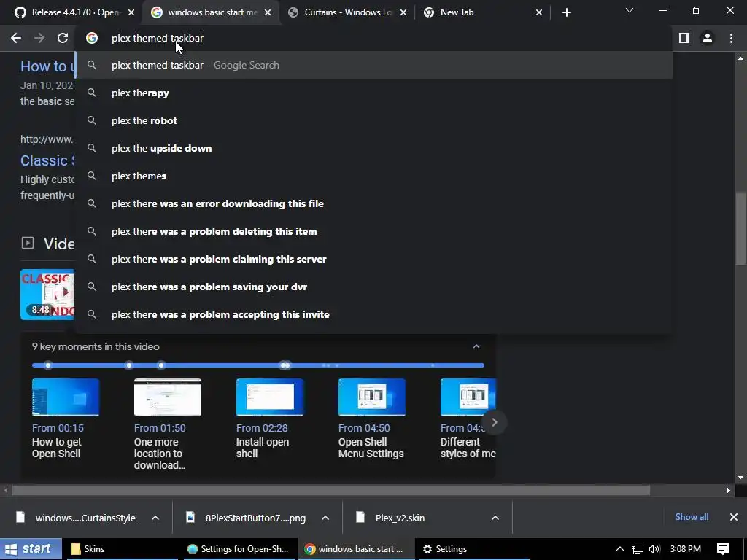
Task: Open Chrome three-dot menu
Action: pyautogui.click(x=731, y=38)
